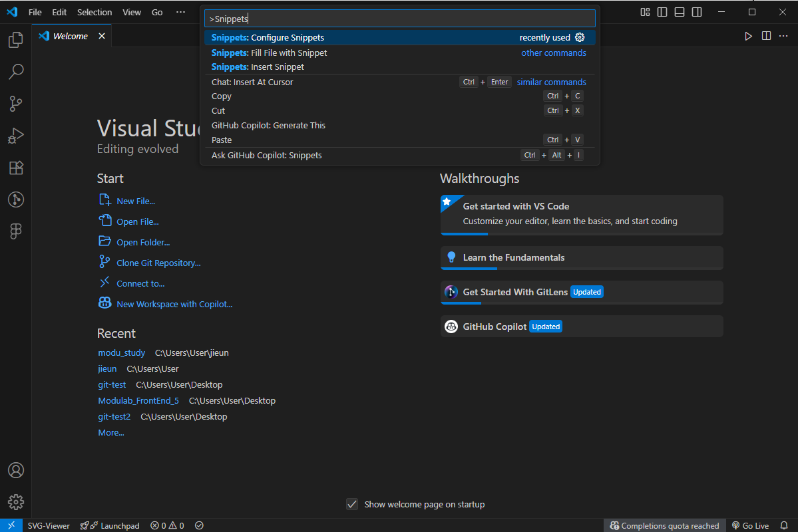Screen dimensions: 798x532
Task: Open Customize Layout icon in title bar
Action: point(645,12)
